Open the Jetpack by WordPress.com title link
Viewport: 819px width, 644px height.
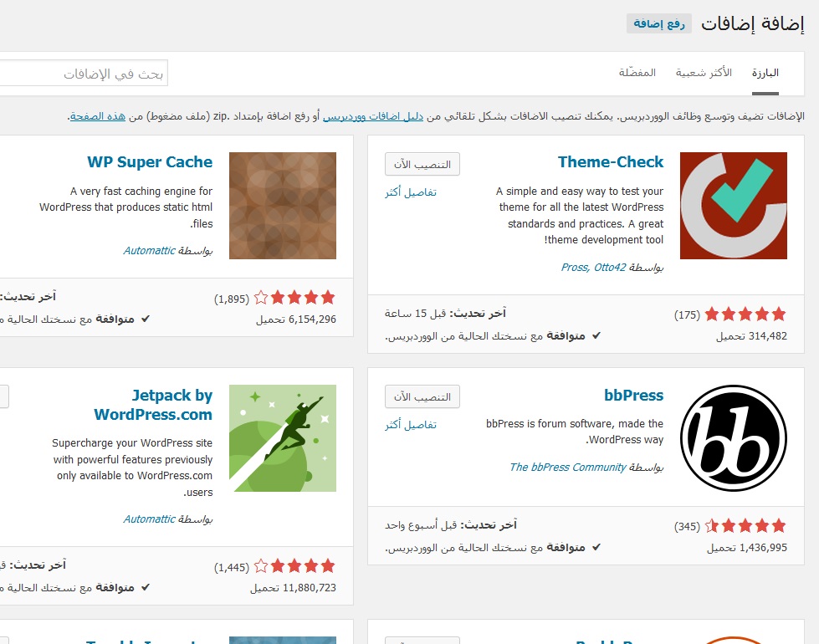[x=153, y=405]
